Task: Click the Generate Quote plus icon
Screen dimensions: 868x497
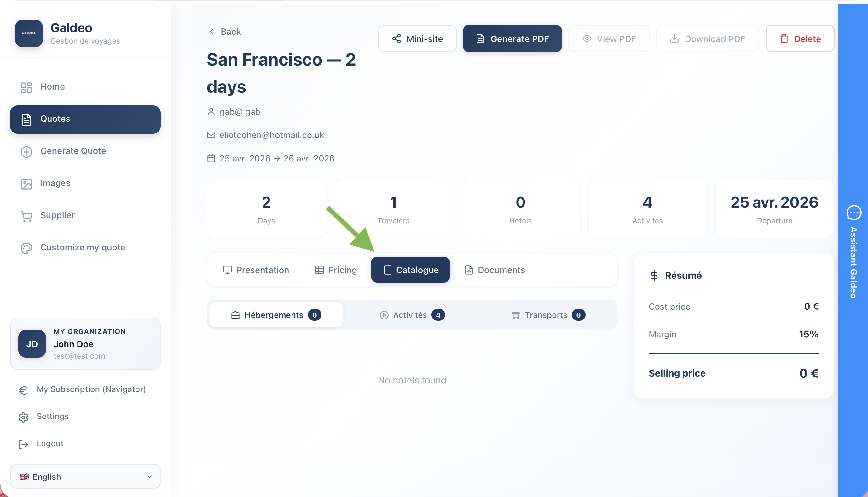Action: pos(26,152)
